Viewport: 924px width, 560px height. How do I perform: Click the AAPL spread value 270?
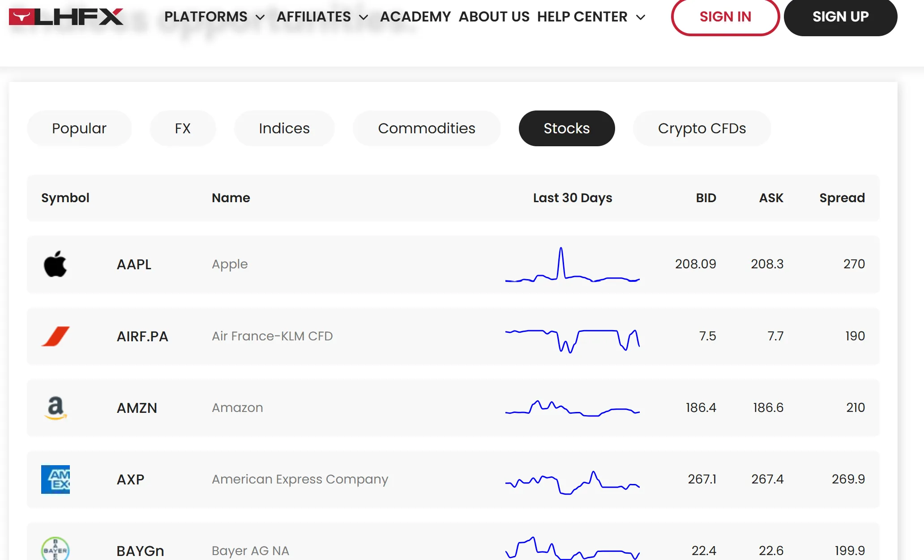click(854, 264)
